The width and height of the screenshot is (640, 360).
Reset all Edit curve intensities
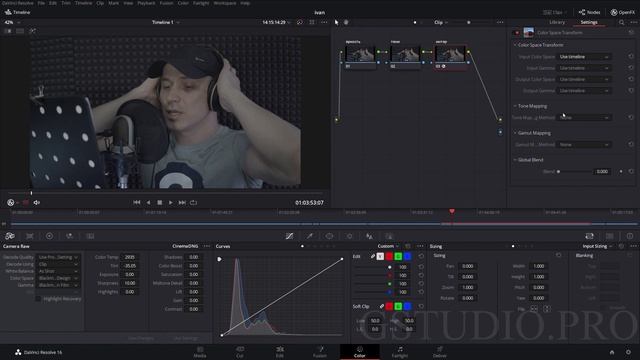421,256
